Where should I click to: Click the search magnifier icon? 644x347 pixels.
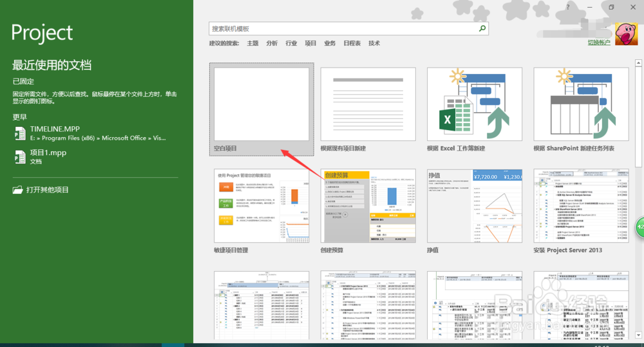click(482, 28)
